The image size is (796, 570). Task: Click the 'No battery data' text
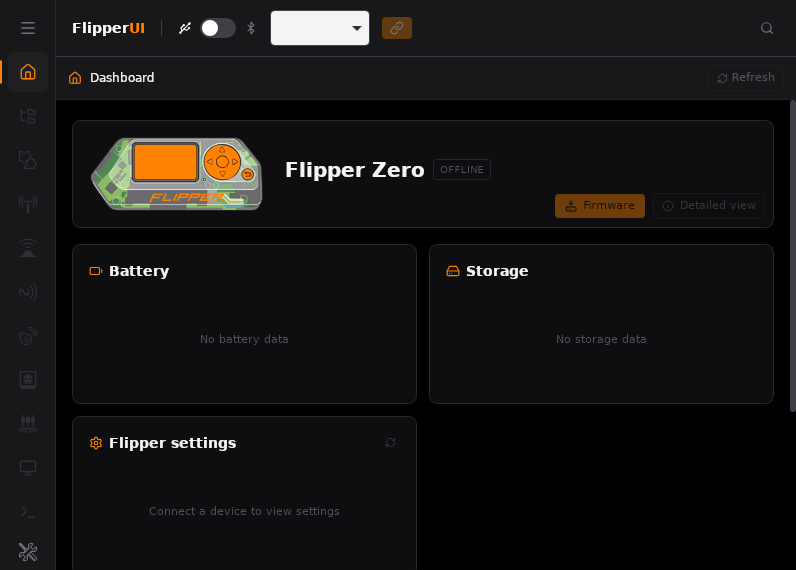tap(244, 339)
